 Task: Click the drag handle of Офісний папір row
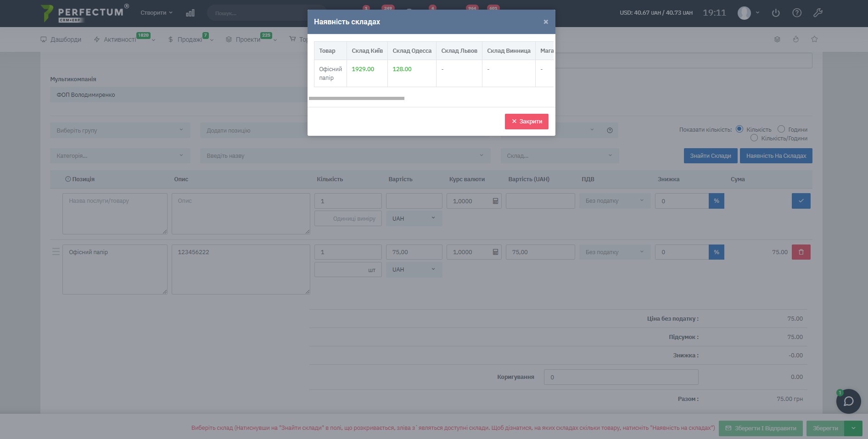point(56,251)
